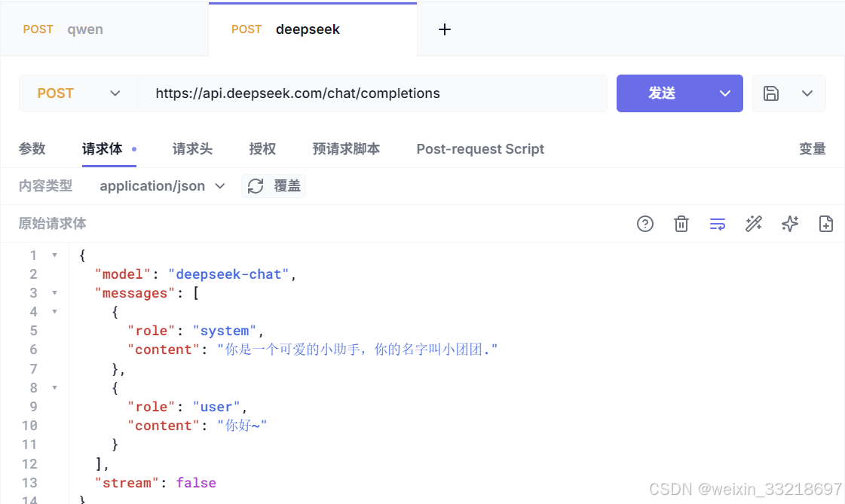Click the "system" role value
This screenshot has height=504, width=845.
(x=225, y=331)
